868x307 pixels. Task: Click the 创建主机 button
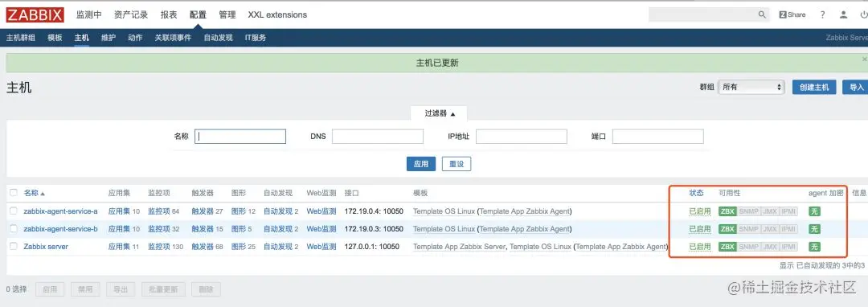point(813,87)
